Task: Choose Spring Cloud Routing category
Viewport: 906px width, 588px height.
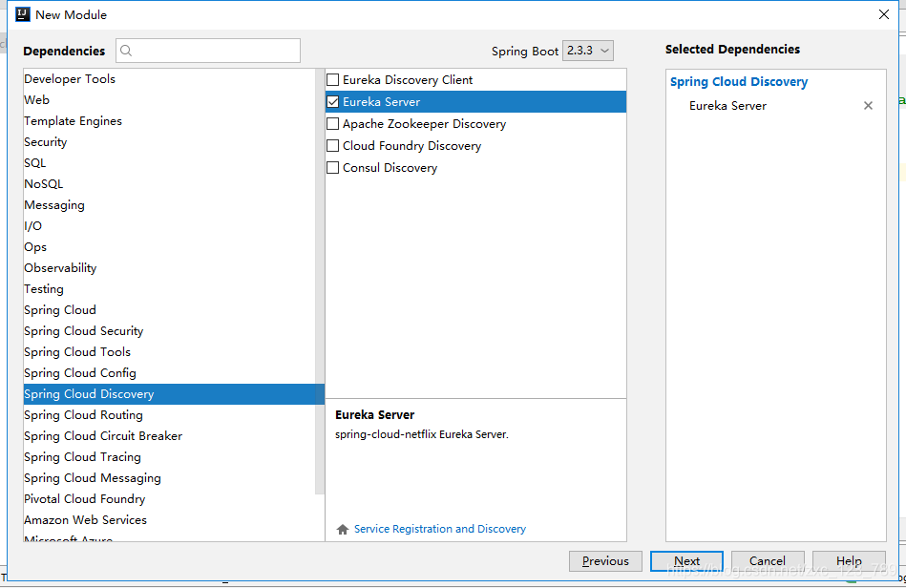Action: point(170,414)
